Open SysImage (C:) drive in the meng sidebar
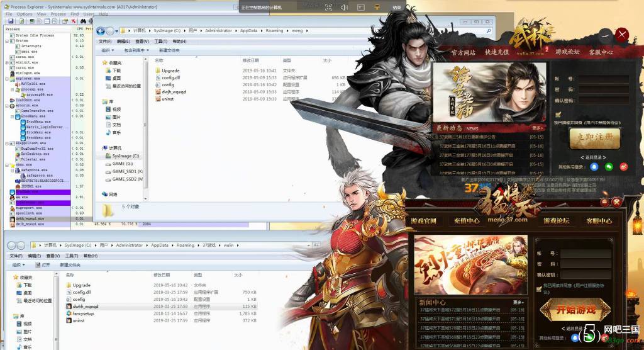Screen dimensions: 644x350 pyautogui.click(x=123, y=156)
